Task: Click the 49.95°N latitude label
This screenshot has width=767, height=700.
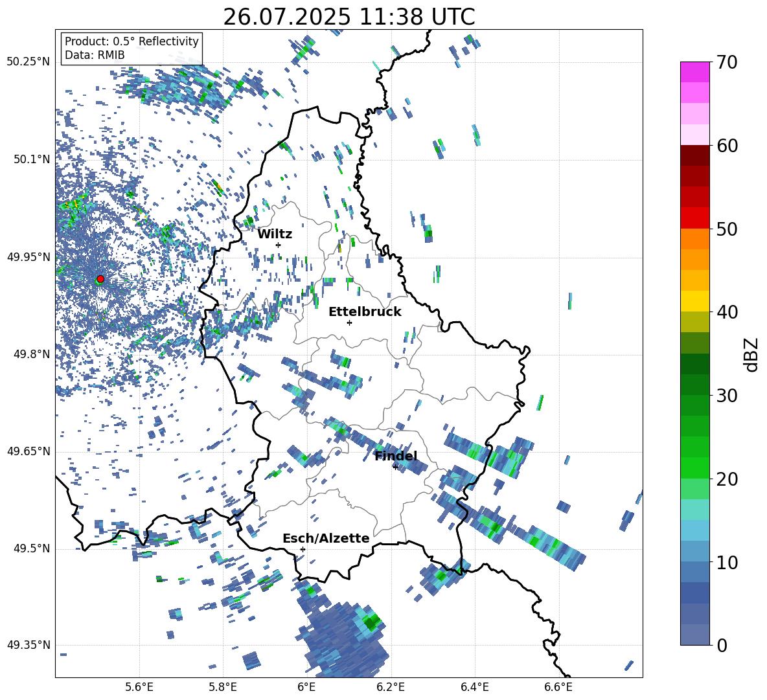Action: pos(29,257)
